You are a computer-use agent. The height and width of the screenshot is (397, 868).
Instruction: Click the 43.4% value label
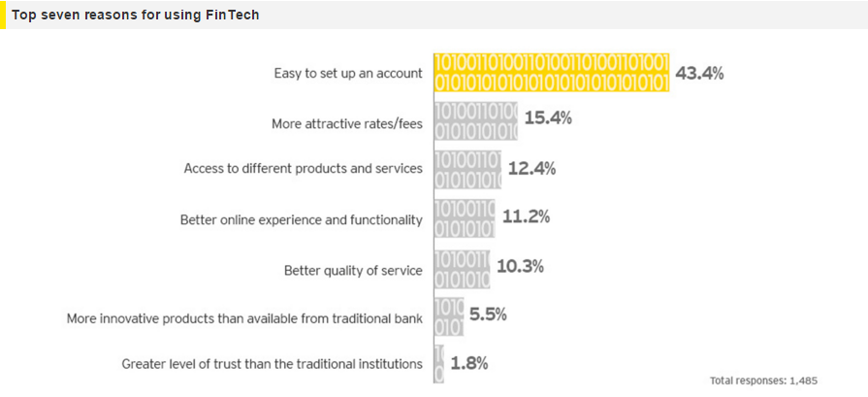pos(699,74)
